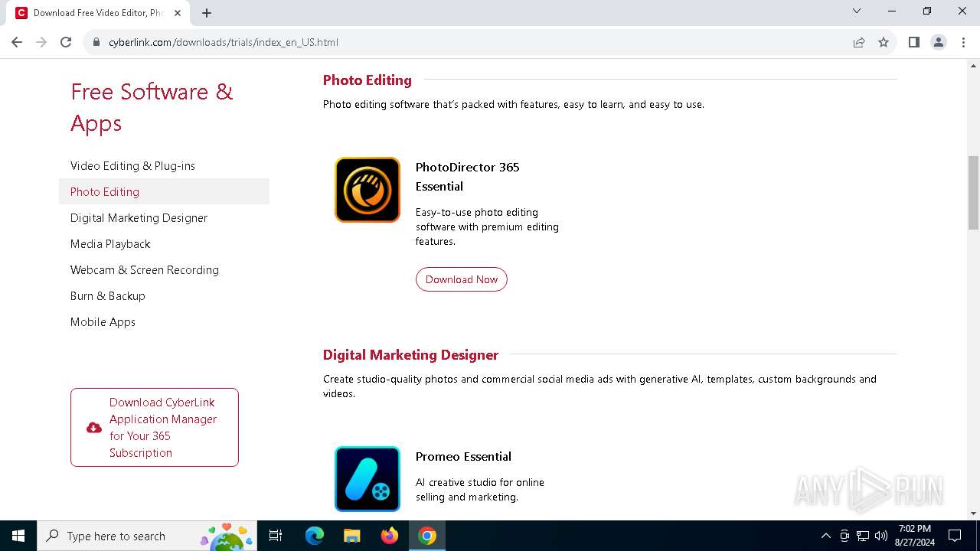
Task: Close the CyberLink download tab
Action: tap(178, 13)
